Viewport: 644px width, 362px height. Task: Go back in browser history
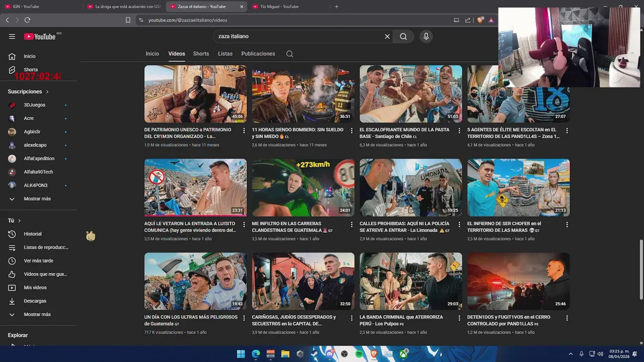tap(7, 20)
